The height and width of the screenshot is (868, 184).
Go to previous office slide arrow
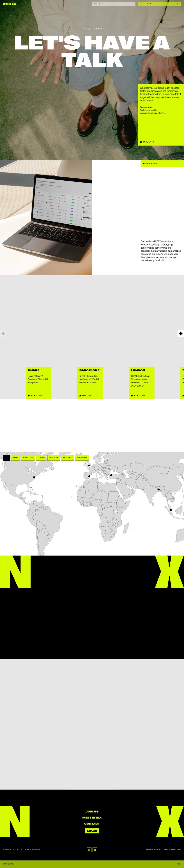[3, 334]
